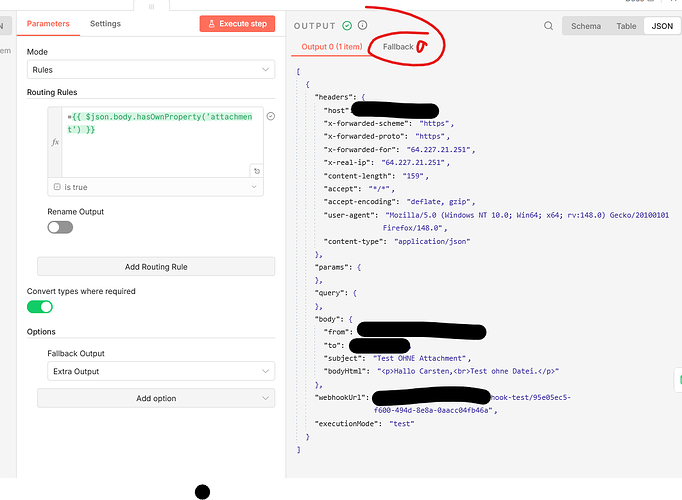The height and width of the screenshot is (500, 682).
Task: Click the "headers" key in JSON
Action: (x=334, y=97)
